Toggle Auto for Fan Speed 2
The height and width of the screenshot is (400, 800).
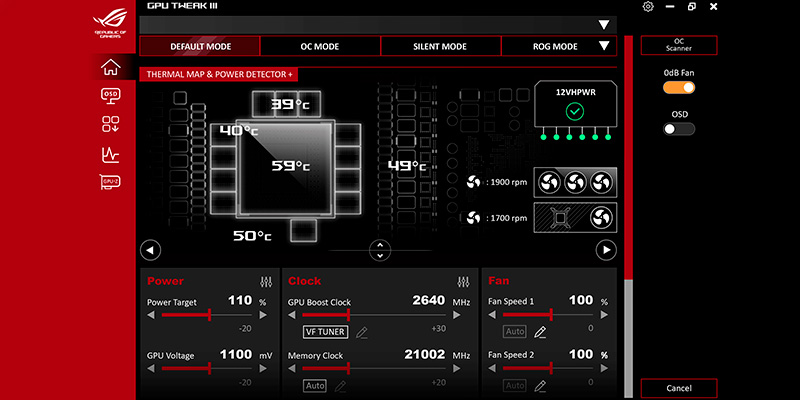[x=514, y=385]
